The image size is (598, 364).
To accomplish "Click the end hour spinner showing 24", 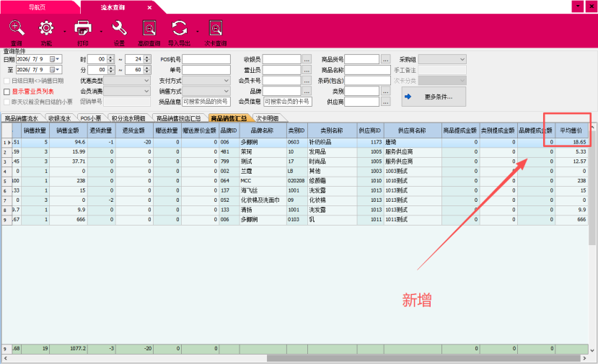I will point(138,59).
